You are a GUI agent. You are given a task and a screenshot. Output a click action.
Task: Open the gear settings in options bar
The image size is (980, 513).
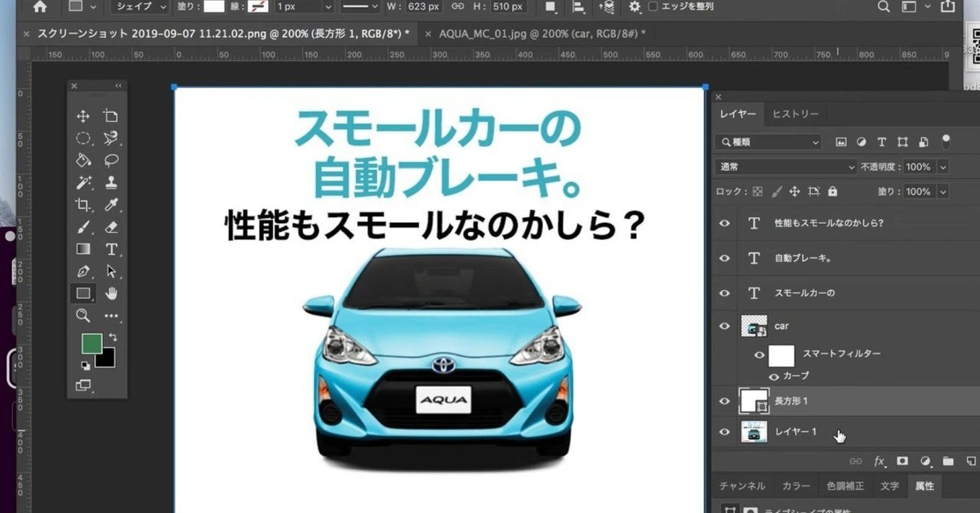pyautogui.click(x=635, y=7)
